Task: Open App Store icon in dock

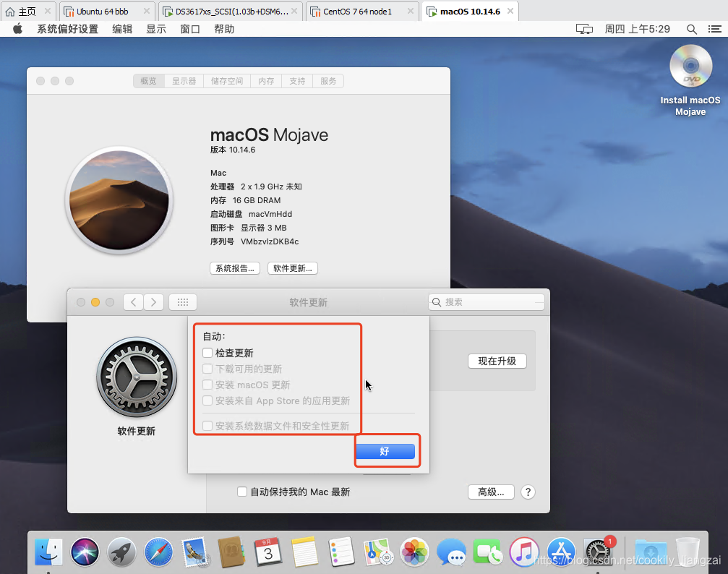Action: (561, 552)
